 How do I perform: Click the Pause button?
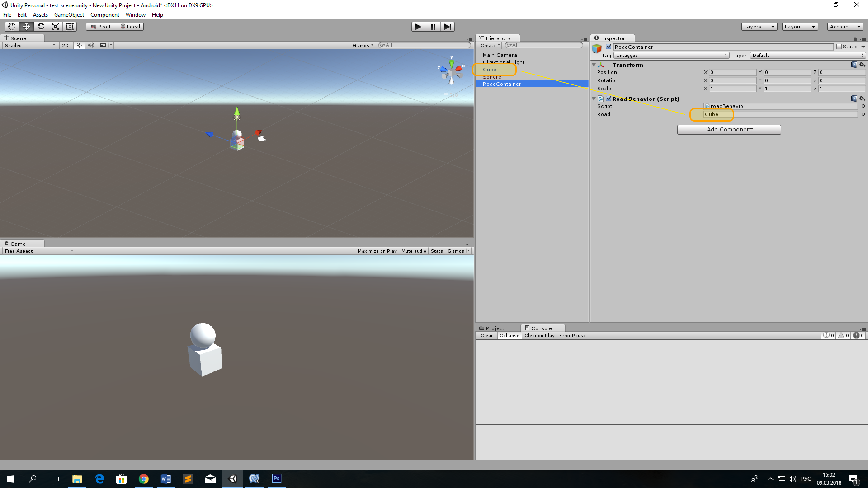pos(433,27)
